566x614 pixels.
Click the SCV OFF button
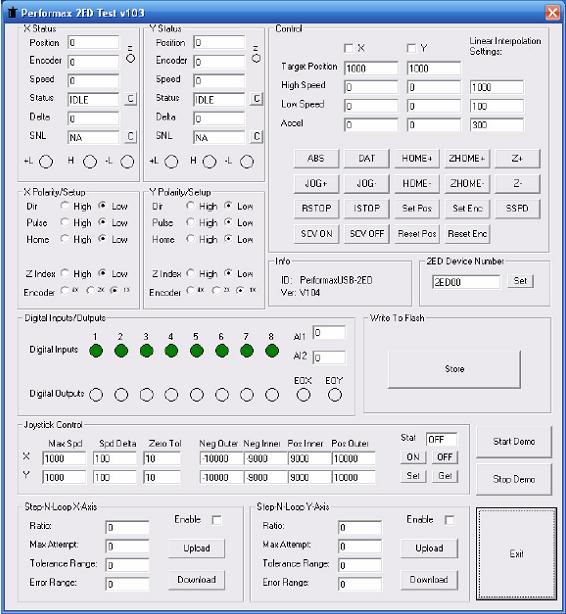click(x=367, y=234)
